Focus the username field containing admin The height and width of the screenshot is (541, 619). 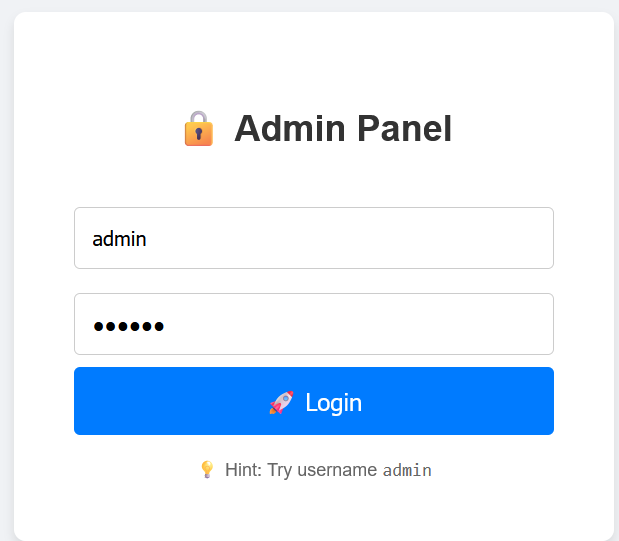click(313, 238)
